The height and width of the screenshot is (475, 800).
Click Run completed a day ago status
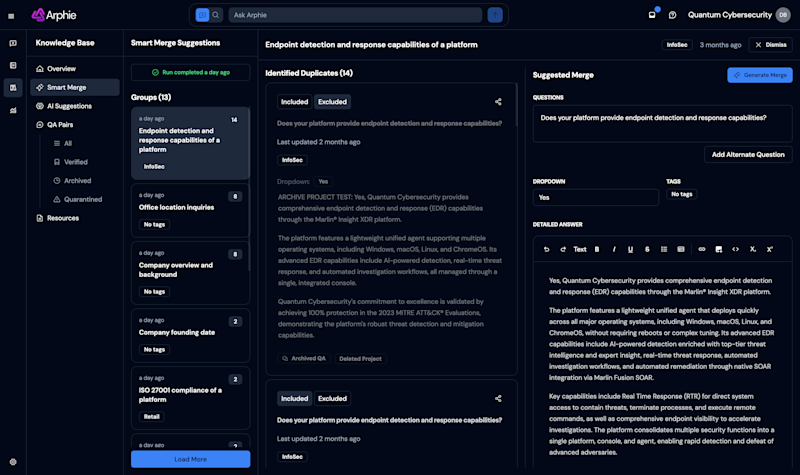click(190, 72)
